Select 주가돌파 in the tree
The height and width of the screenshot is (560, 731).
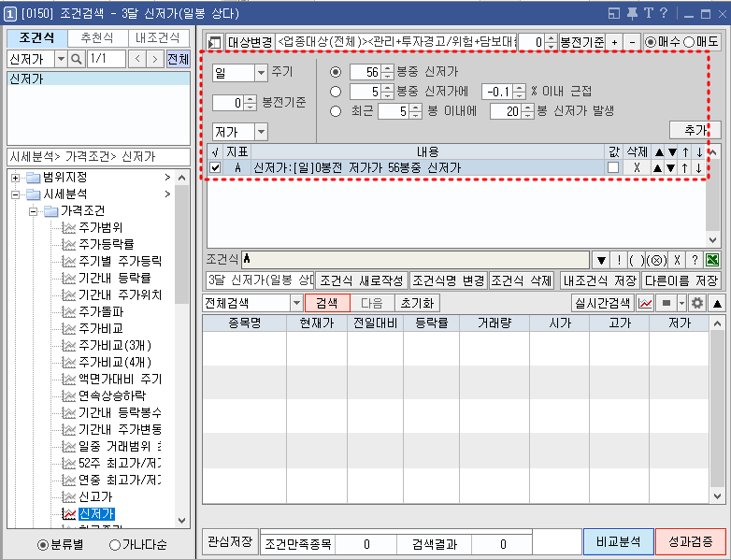point(101,311)
